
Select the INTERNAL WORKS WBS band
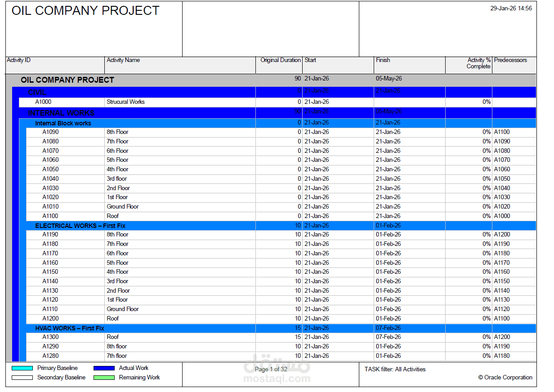tap(274, 113)
